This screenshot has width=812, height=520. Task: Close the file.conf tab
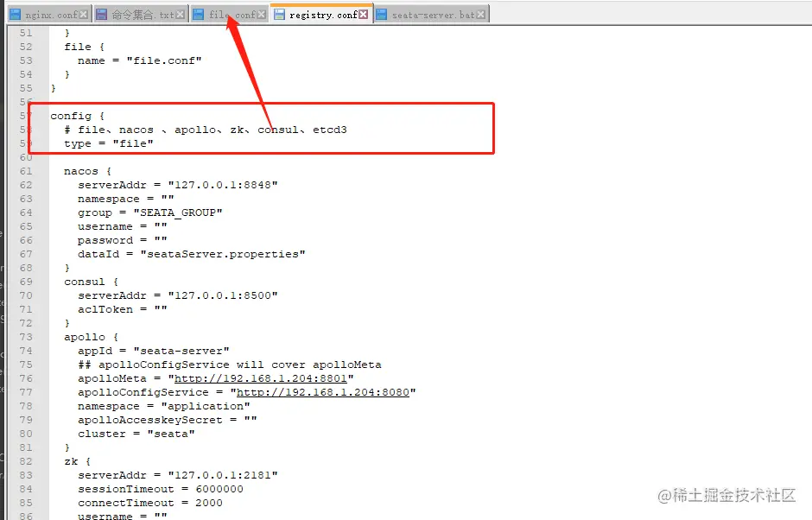pyautogui.click(x=261, y=15)
